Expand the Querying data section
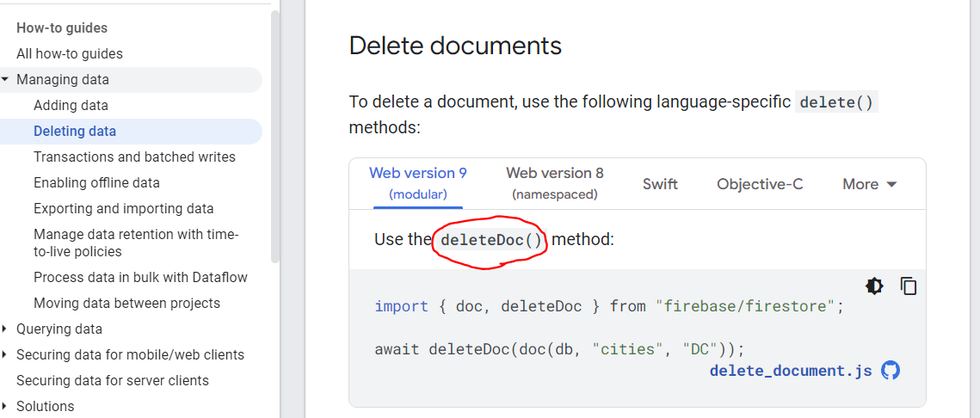Viewport: 980px width, 418px height. (x=5, y=329)
